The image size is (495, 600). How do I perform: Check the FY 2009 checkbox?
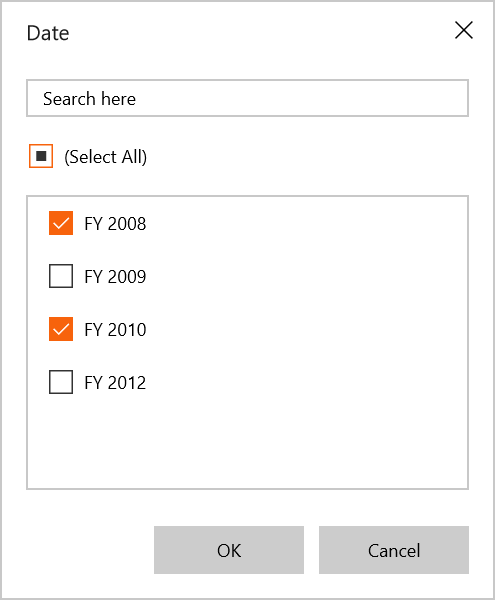coord(61,276)
